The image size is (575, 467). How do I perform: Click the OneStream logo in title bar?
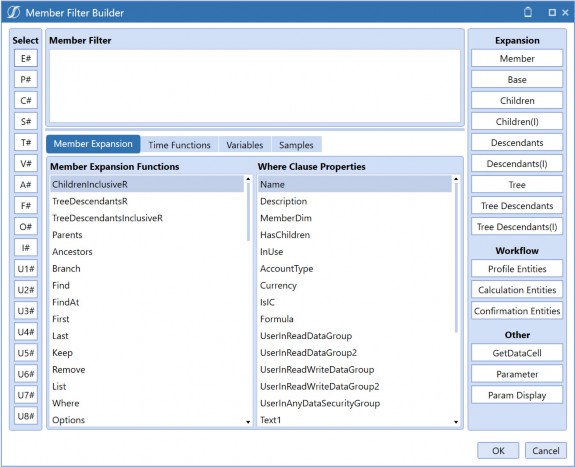(x=14, y=12)
